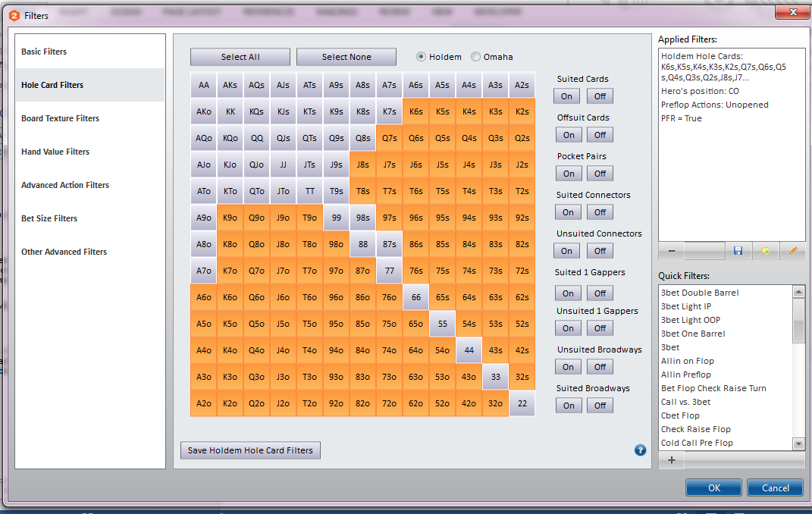Turn Suited Cards On
Viewport: 812px width, 514px height.
click(x=566, y=96)
